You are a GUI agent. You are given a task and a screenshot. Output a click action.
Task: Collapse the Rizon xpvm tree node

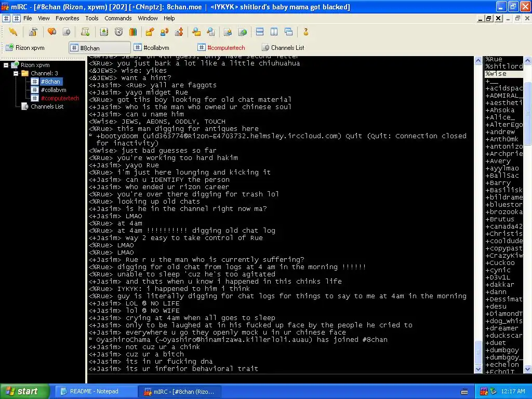[6, 65]
